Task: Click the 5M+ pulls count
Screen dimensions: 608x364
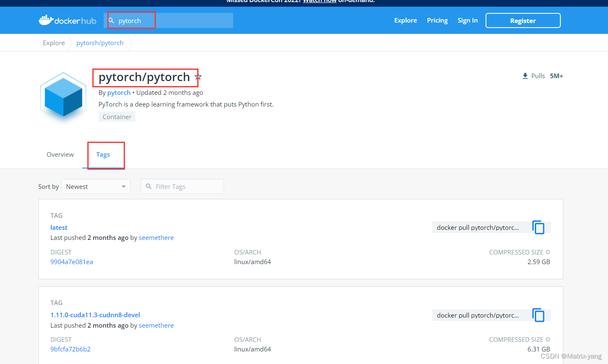Action: pyautogui.click(x=557, y=76)
